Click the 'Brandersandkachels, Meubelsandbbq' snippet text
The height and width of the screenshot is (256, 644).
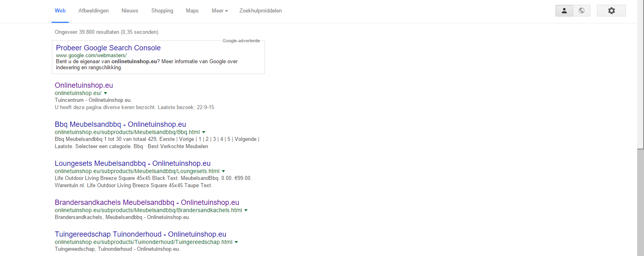[x=122, y=217]
